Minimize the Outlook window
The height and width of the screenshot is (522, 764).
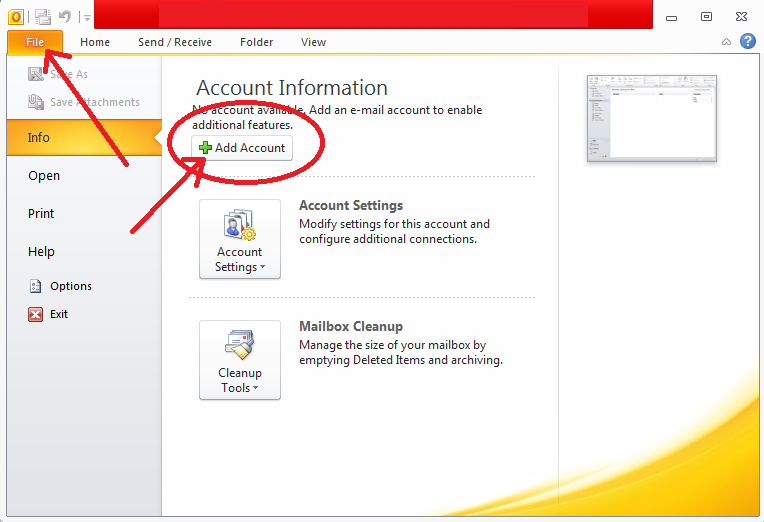click(x=671, y=18)
